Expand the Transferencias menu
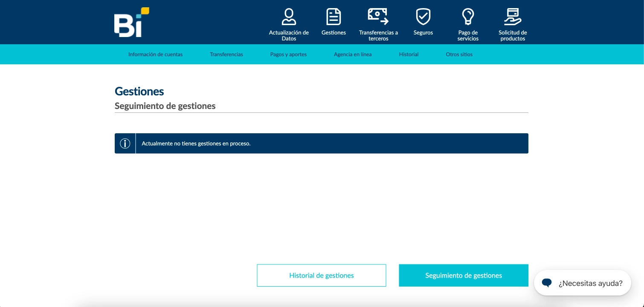The height and width of the screenshot is (307, 644). (226, 55)
